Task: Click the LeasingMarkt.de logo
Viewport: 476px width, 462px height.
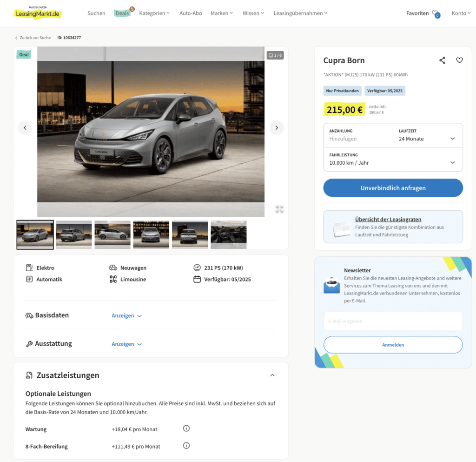Action: pos(37,13)
